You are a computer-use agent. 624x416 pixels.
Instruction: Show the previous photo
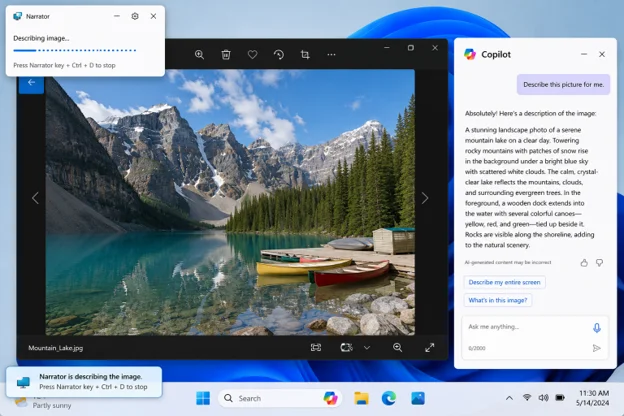35,198
